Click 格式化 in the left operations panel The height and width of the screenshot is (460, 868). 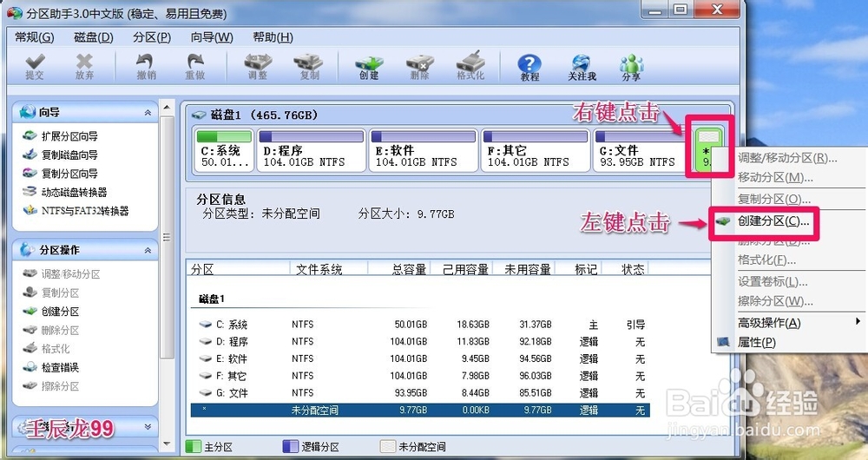point(46,349)
